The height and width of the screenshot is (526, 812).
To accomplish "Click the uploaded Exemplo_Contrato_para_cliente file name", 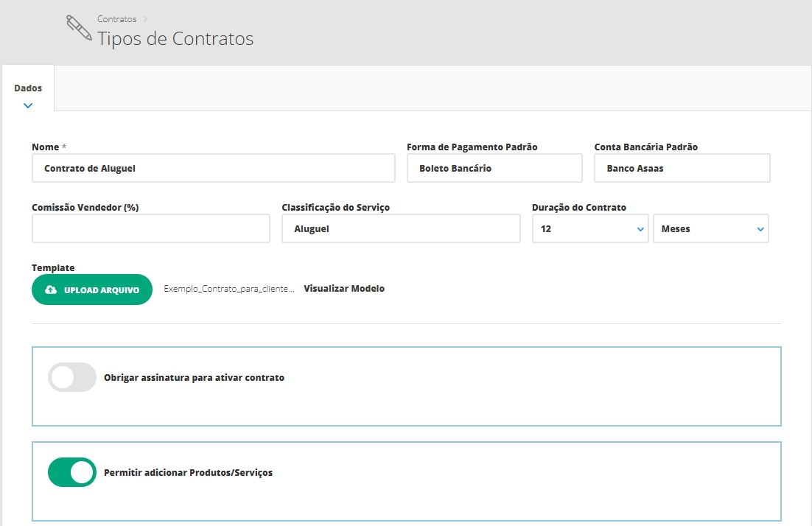I will 229,289.
